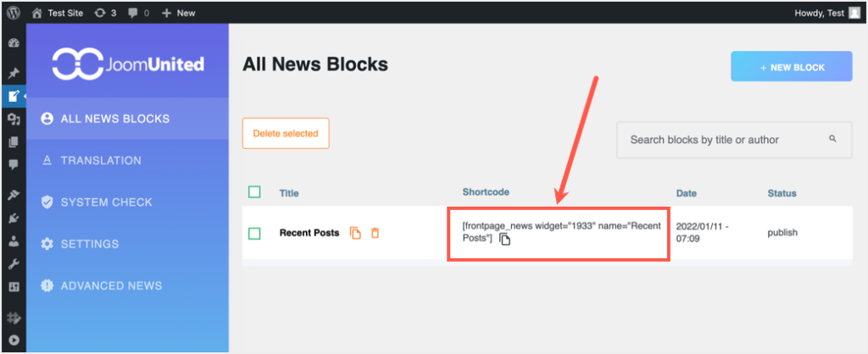Open Users icon in the admin sidebar
The width and height of the screenshot is (868, 354).
(x=14, y=241)
